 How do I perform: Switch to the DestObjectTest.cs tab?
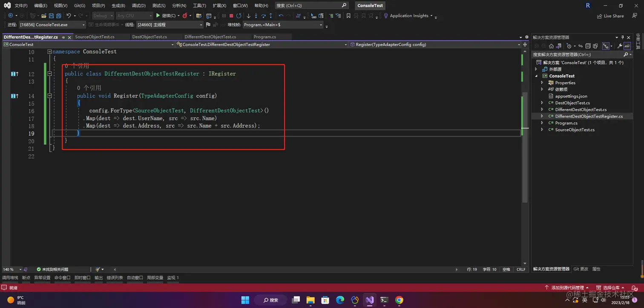[x=149, y=37]
